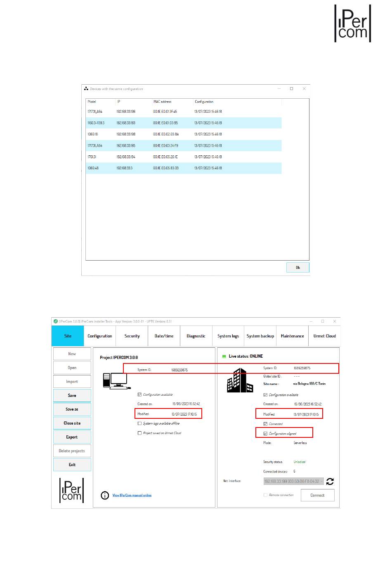This screenshot has width=392, height=577.
Task: Click the Save as button
Action: [x=72, y=409]
